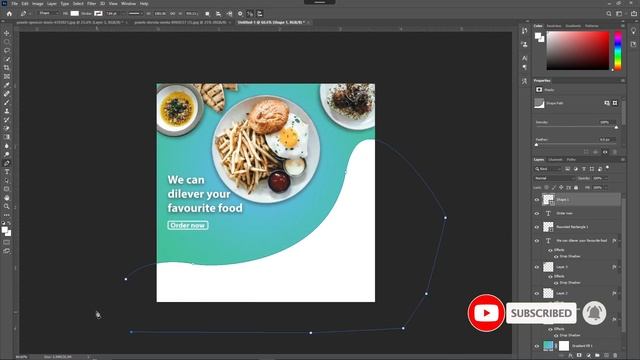Open the Layers panel menu
The image size is (640, 360).
click(x=622, y=160)
